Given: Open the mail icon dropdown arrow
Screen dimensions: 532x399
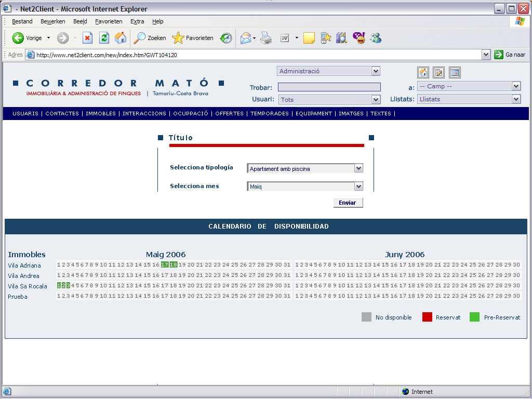Looking at the screenshot, I should (254, 38).
